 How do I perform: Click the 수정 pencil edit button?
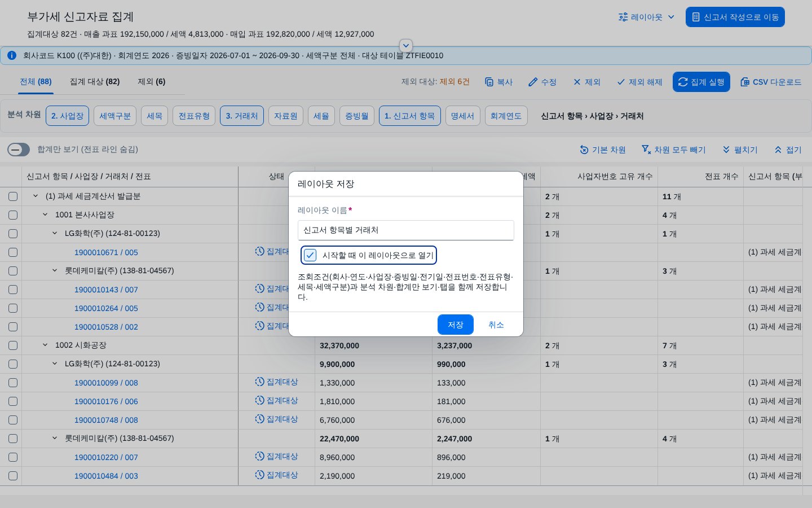coord(542,82)
